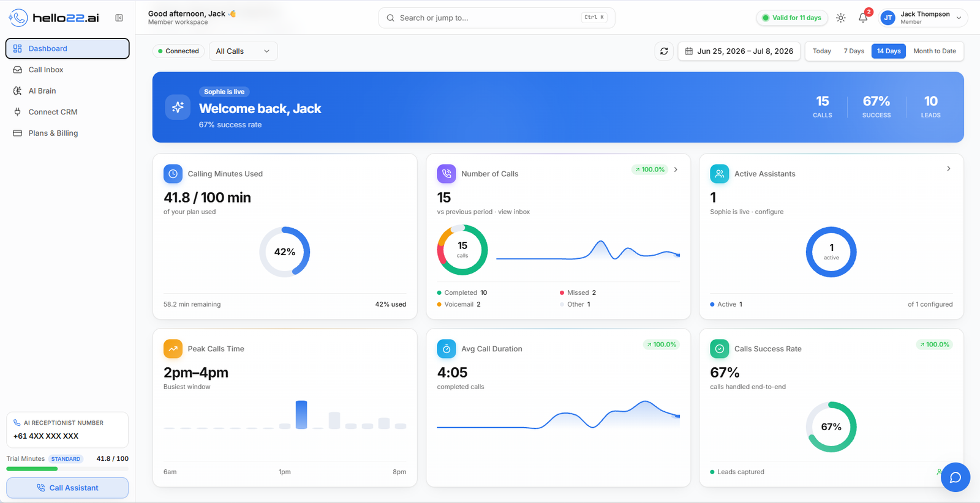Click the Voicemail 2 legend entry
The height and width of the screenshot is (503, 980).
click(x=459, y=304)
